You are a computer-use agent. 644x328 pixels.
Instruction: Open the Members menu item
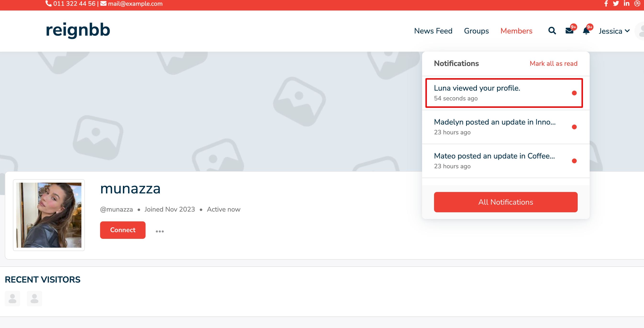tap(516, 31)
